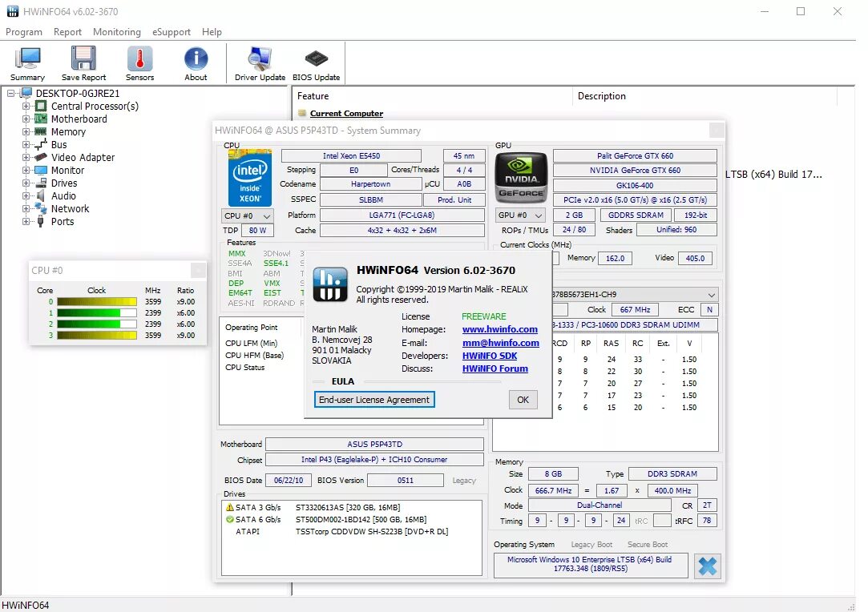Screen dimensions: 868x612
Task: Open the GPU #0 selector dropdown
Action: tap(520, 215)
